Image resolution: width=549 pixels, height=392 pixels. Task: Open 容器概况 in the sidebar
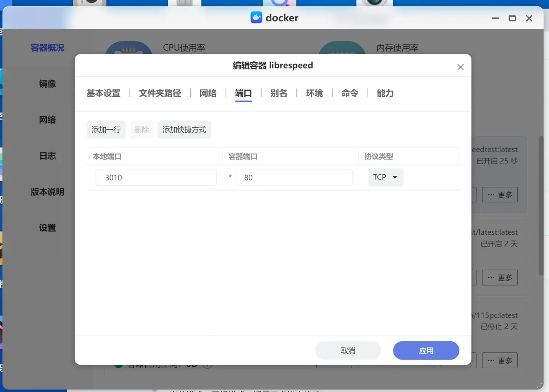tap(47, 48)
